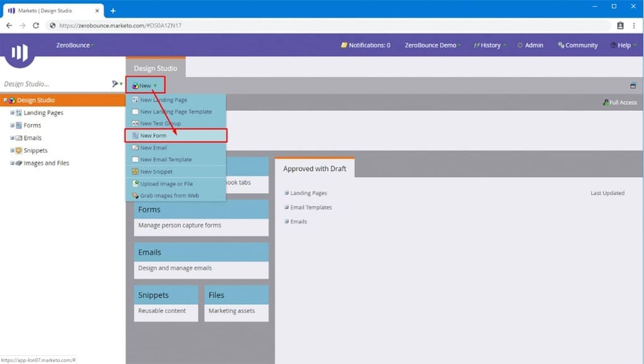The image size is (644, 364).
Task: Open the browser three-dot menu
Action: [x=634, y=25]
